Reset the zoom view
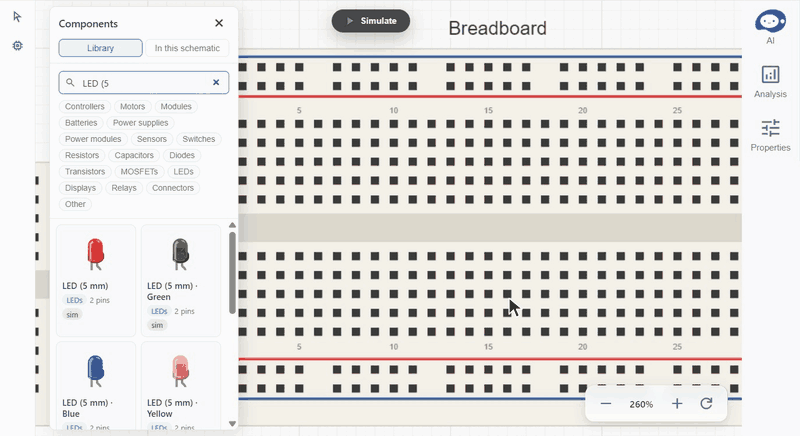The image size is (800, 436). pyautogui.click(x=706, y=404)
